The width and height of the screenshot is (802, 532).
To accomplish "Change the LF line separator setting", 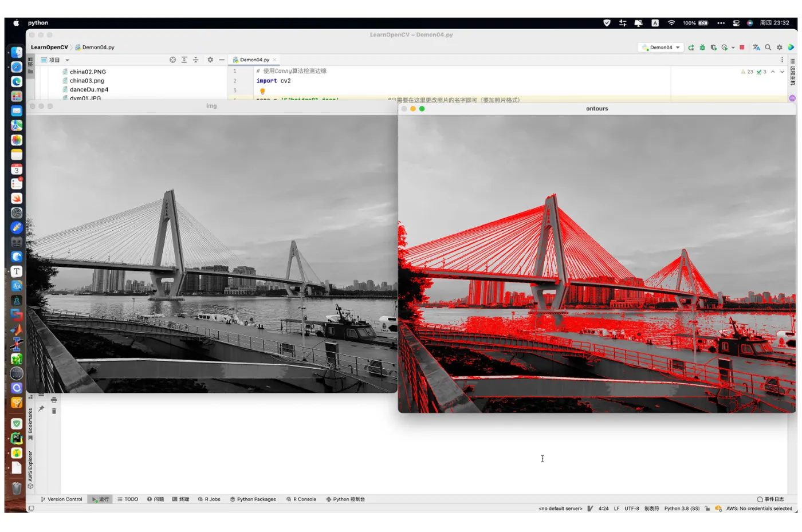I will point(616,509).
